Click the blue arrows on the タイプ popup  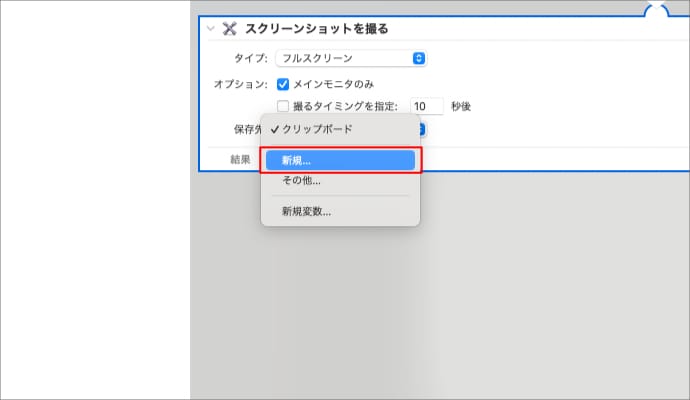point(419,58)
